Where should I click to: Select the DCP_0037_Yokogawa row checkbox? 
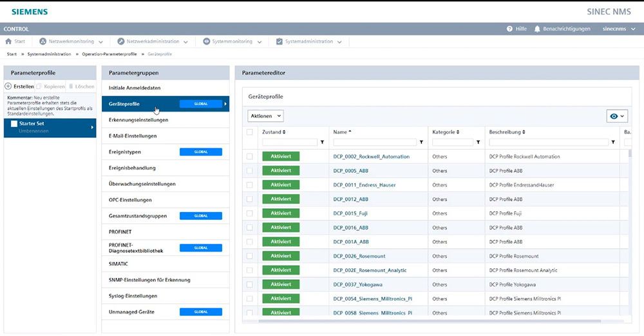250,284
